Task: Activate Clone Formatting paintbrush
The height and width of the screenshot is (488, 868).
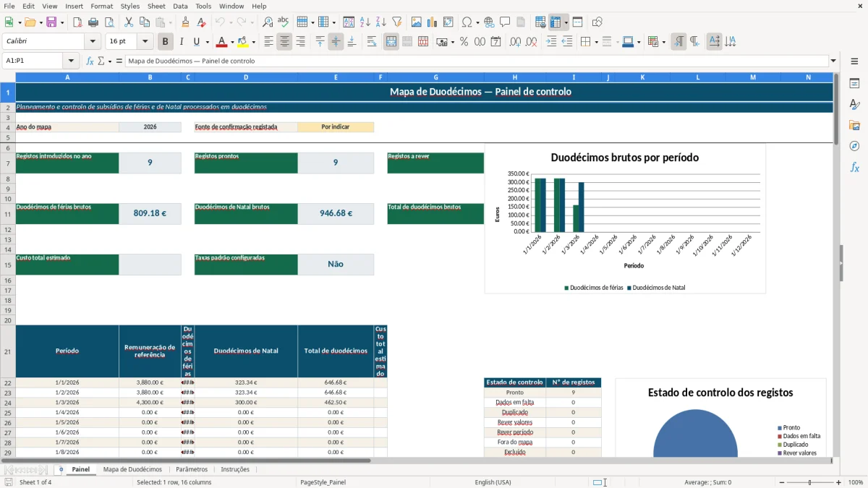Action: (x=186, y=22)
